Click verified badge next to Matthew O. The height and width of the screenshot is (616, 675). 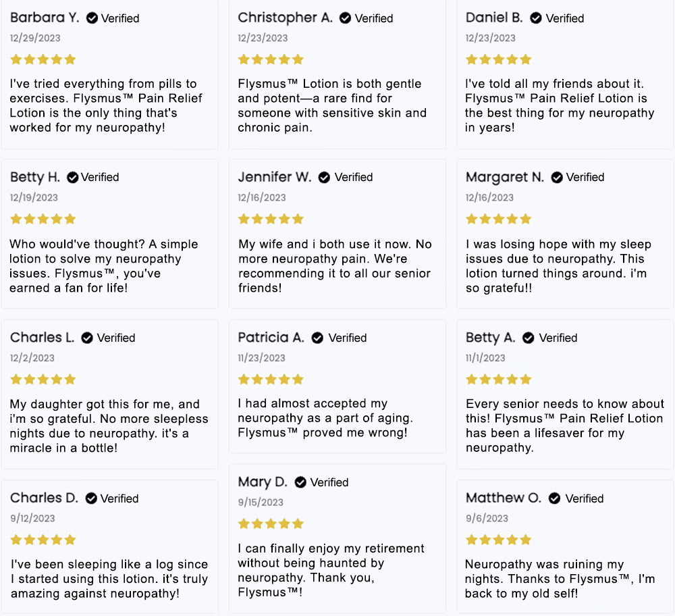554,498
